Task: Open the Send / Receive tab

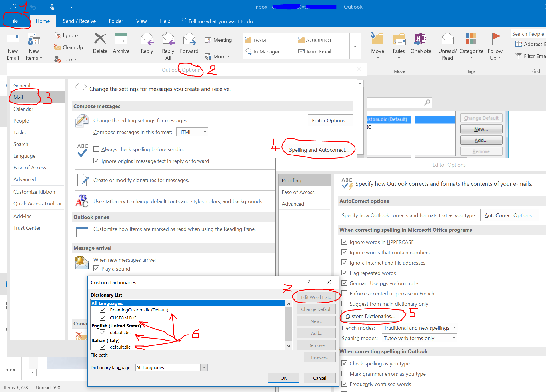Action: click(x=79, y=21)
